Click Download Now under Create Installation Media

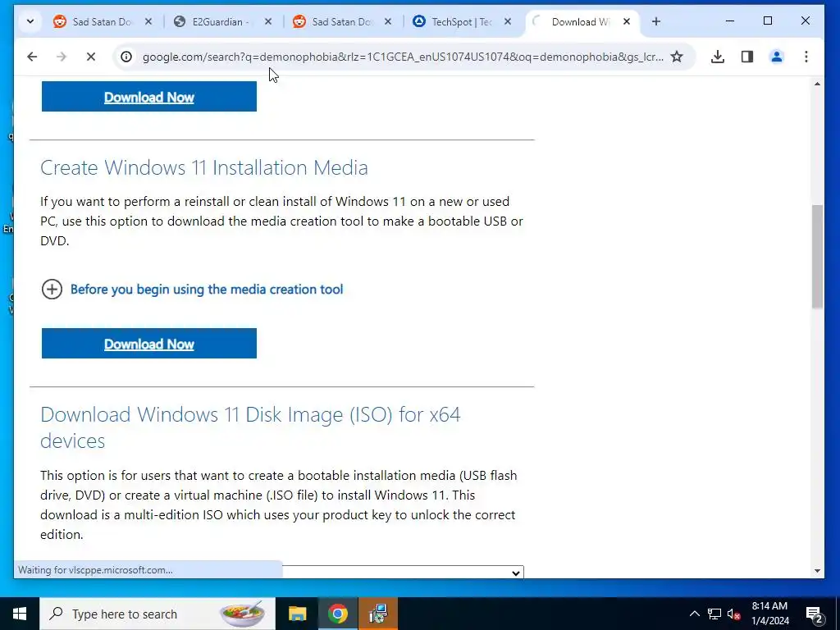pyautogui.click(x=149, y=344)
